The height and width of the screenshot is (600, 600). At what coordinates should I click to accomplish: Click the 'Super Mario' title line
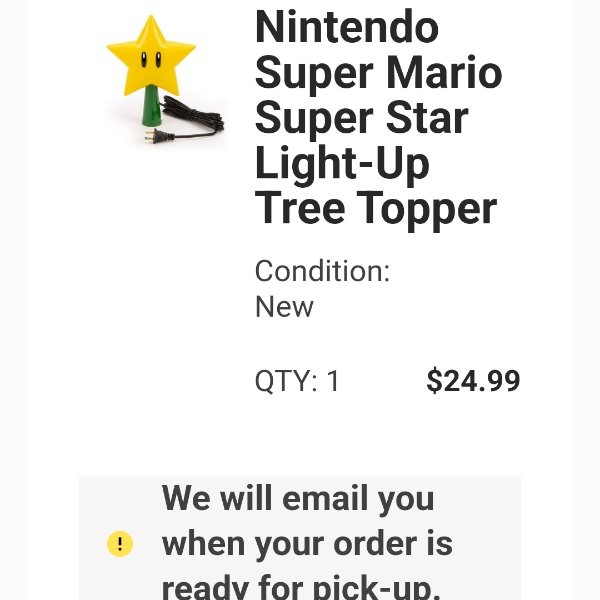pos(378,72)
